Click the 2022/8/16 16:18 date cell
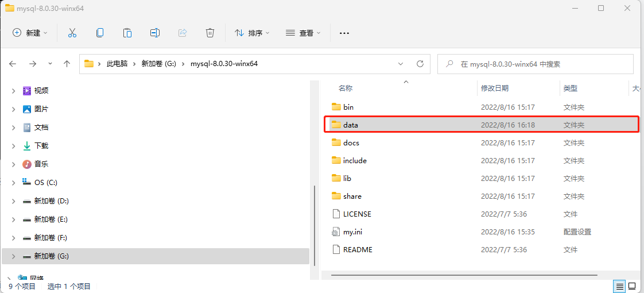 pos(507,125)
